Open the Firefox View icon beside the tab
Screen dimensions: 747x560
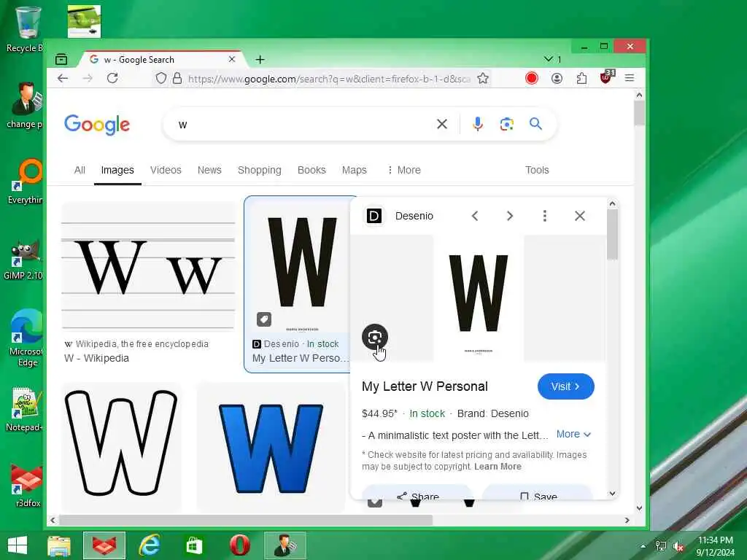click(x=61, y=60)
